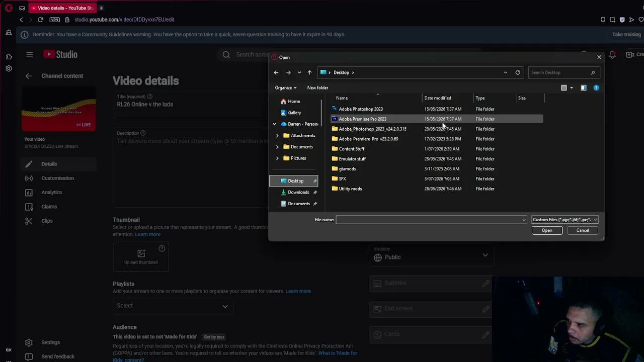
Task: Cancel the Open file dialog
Action: pos(583,230)
